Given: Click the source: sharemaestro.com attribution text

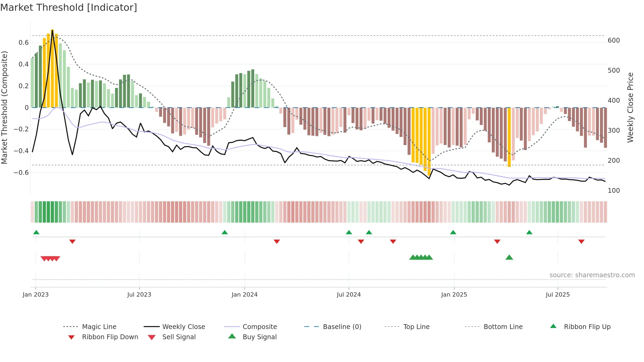Looking at the screenshot, I should [x=592, y=275].
